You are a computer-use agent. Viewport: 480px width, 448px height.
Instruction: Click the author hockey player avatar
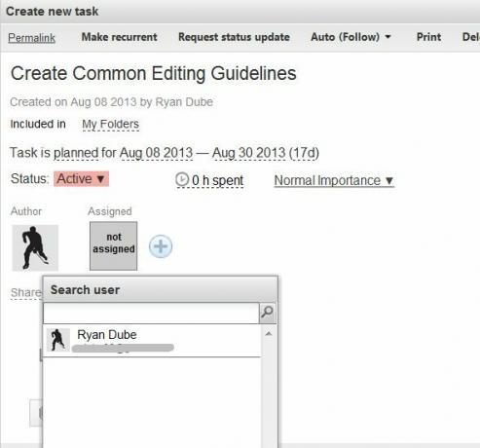coord(35,247)
